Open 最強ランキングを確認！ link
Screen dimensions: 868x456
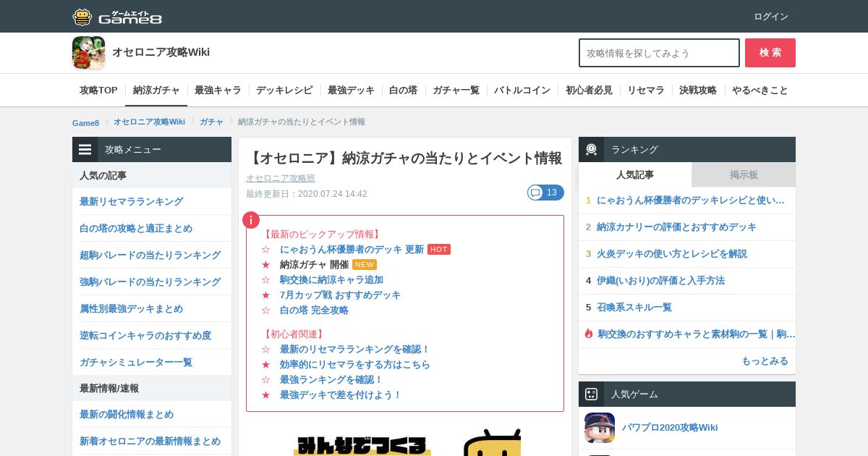331,379
